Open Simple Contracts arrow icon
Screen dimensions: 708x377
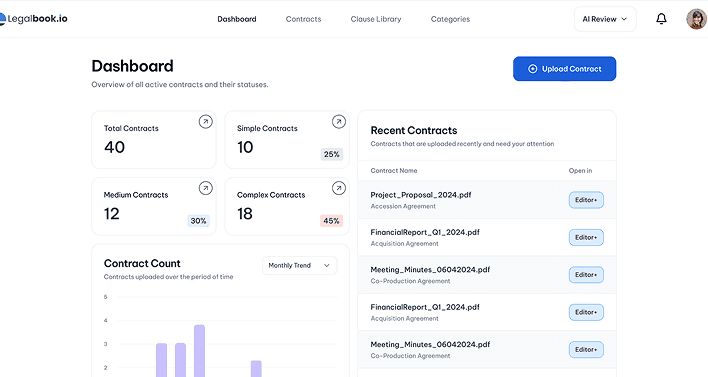pyautogui.click(x=339, y=121)
